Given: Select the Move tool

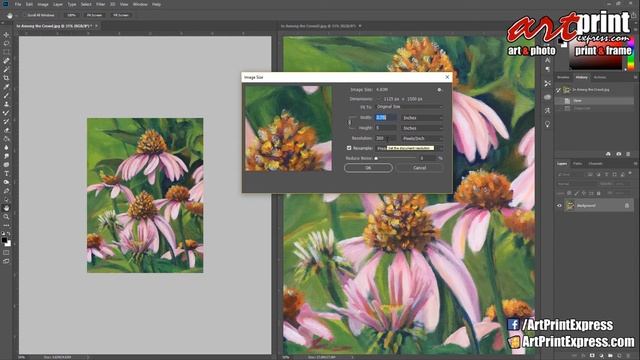Looking at the screenshot, I should 6,35.
